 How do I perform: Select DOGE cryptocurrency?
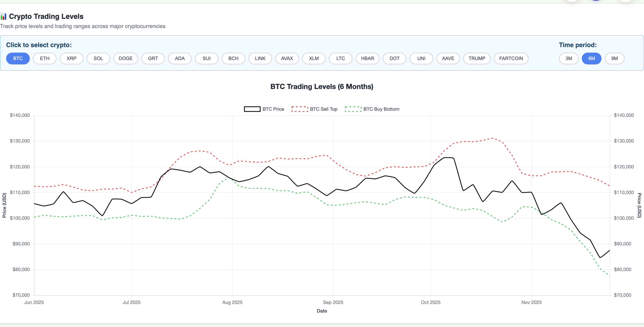click(x=126, y=58)
